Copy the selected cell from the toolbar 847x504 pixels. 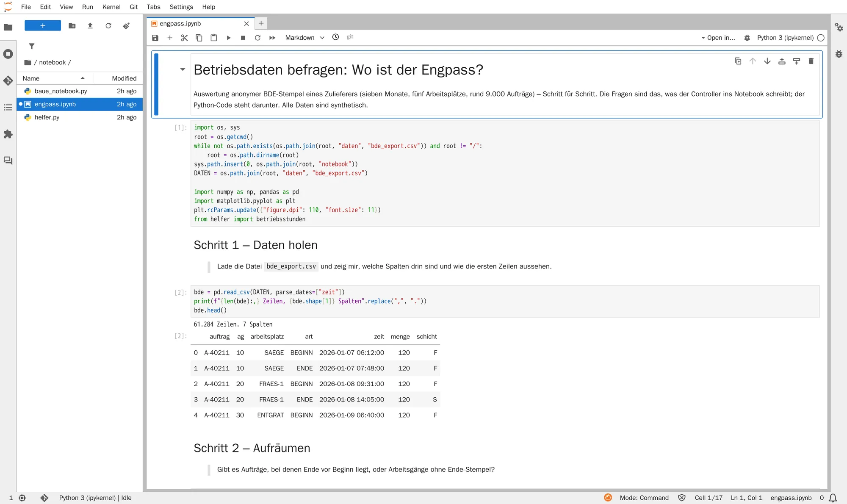[199, 38]
